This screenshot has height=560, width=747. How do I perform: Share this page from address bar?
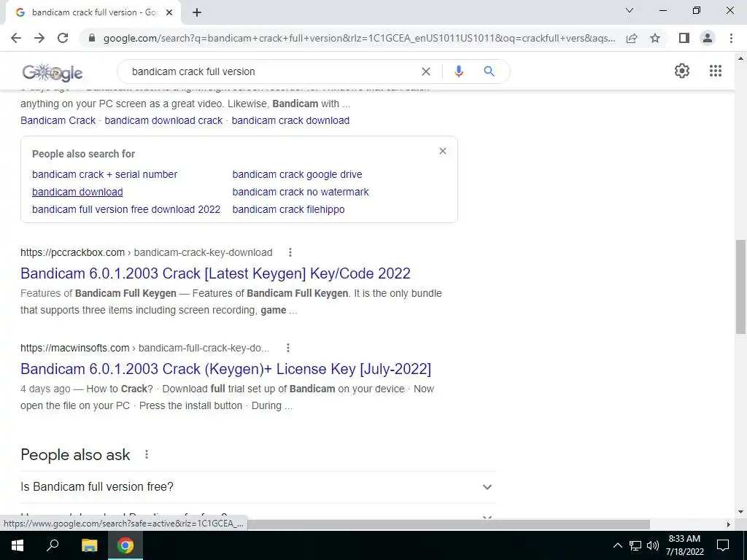[x=632, y=38]
